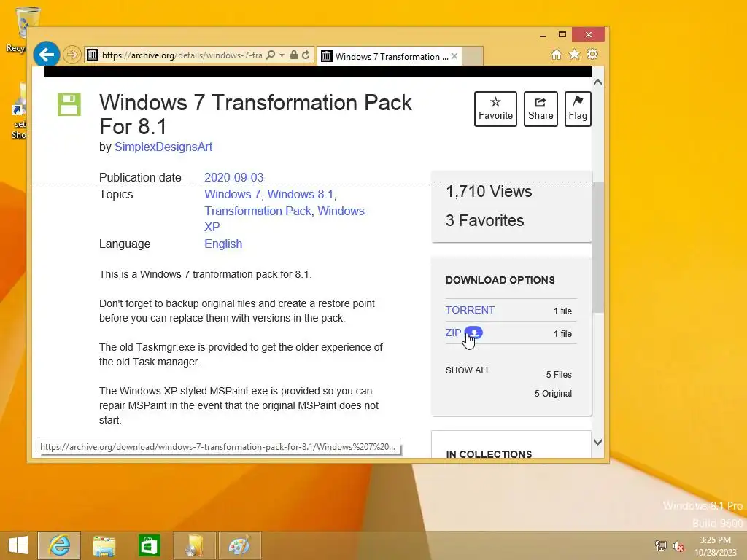Click the Windows 8.1 topic link
The image size is (747, 560).
click(x=300, y=194)
